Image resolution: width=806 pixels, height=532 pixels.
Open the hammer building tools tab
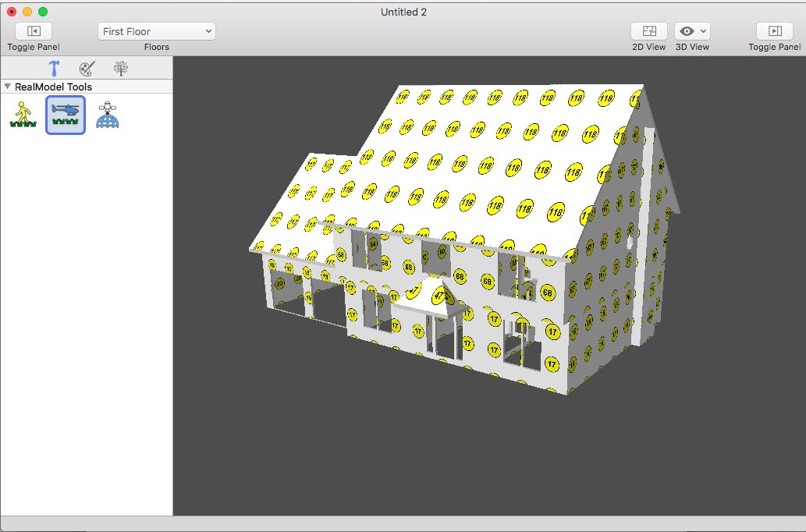coord(53,68)
